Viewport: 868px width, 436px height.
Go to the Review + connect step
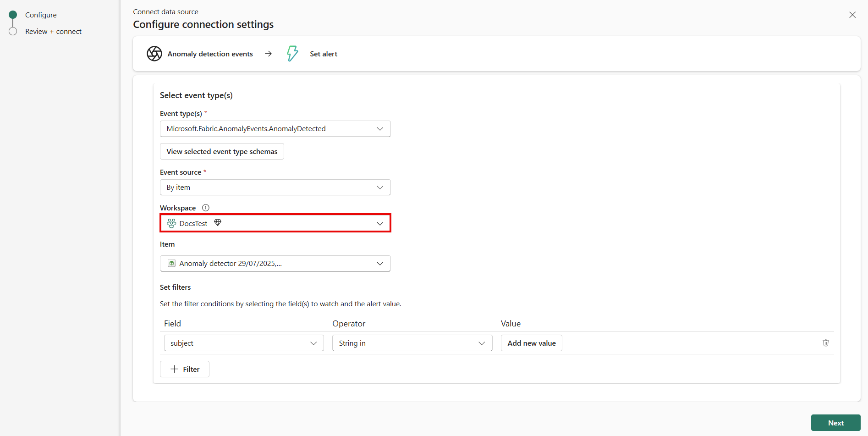pos(53,32)
